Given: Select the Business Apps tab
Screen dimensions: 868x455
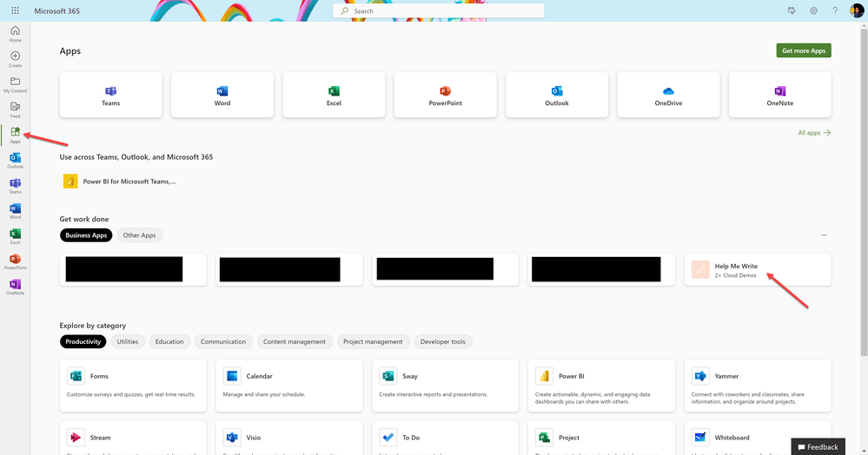Looking at the screenshot, I should click(86, 235).
